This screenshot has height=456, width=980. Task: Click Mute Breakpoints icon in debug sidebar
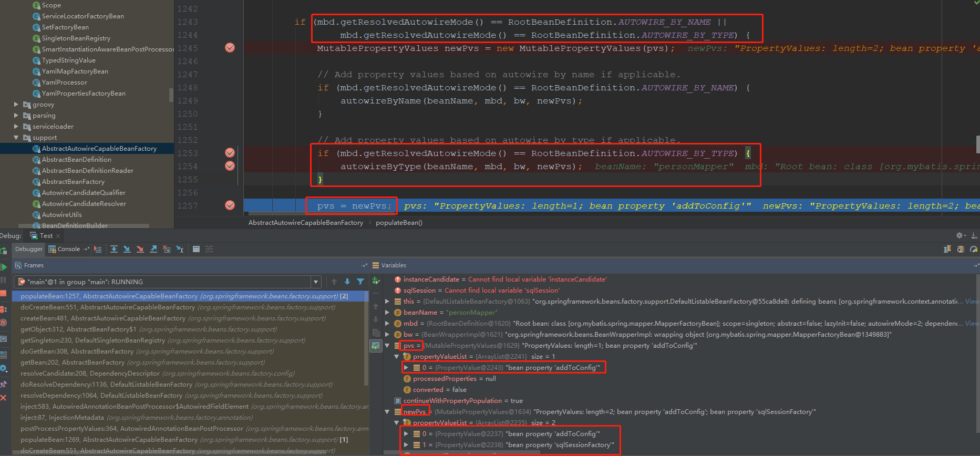3,323
